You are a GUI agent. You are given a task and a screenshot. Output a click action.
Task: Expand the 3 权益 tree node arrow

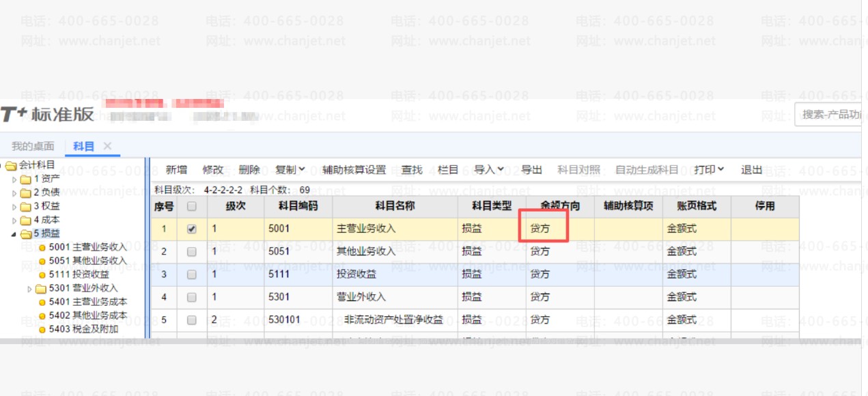tap(14, 206)
